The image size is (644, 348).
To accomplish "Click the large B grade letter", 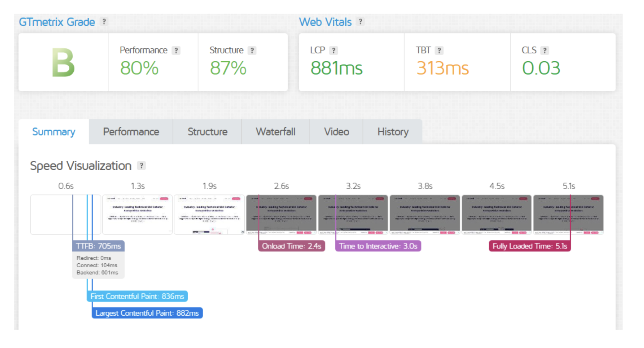I will tap(63, 63).
